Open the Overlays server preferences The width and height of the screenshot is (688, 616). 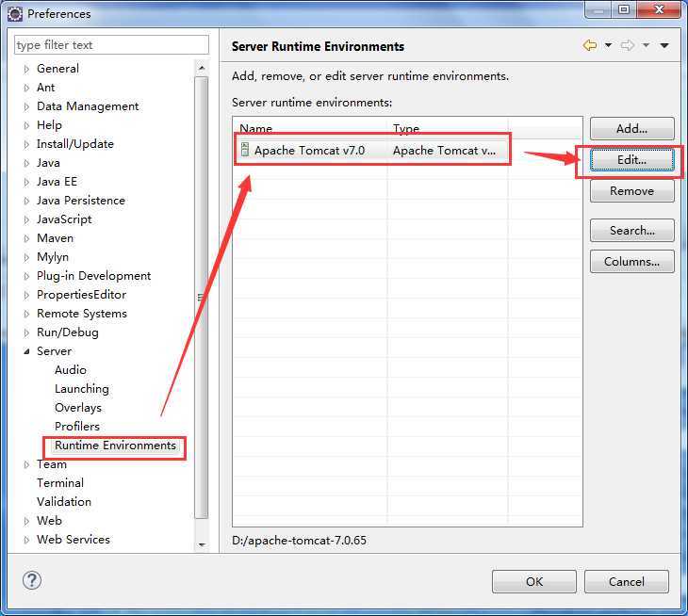click(x=77, y=408)
